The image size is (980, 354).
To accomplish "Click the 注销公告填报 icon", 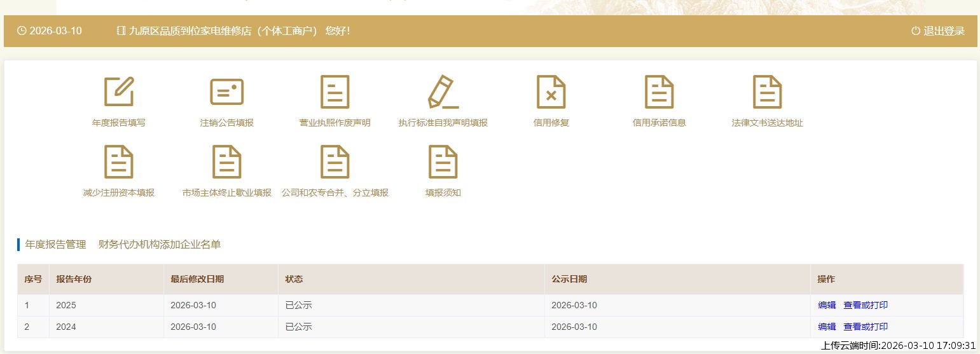I will [227, 92].
